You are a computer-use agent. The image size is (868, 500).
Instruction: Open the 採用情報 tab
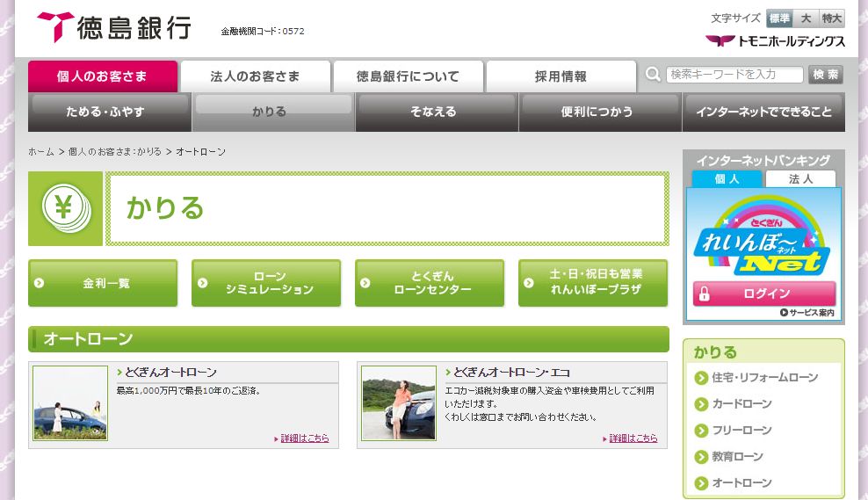(561, 76)
